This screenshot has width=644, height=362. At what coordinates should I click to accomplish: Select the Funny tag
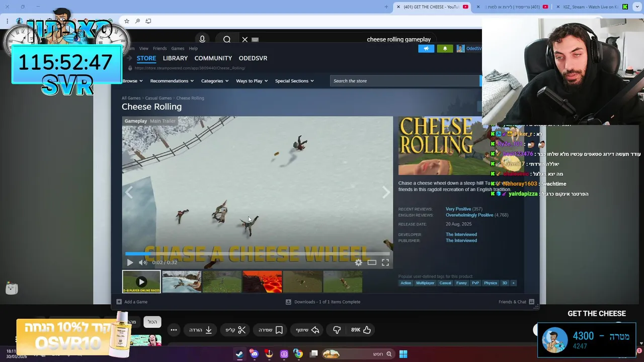[461, 283]
